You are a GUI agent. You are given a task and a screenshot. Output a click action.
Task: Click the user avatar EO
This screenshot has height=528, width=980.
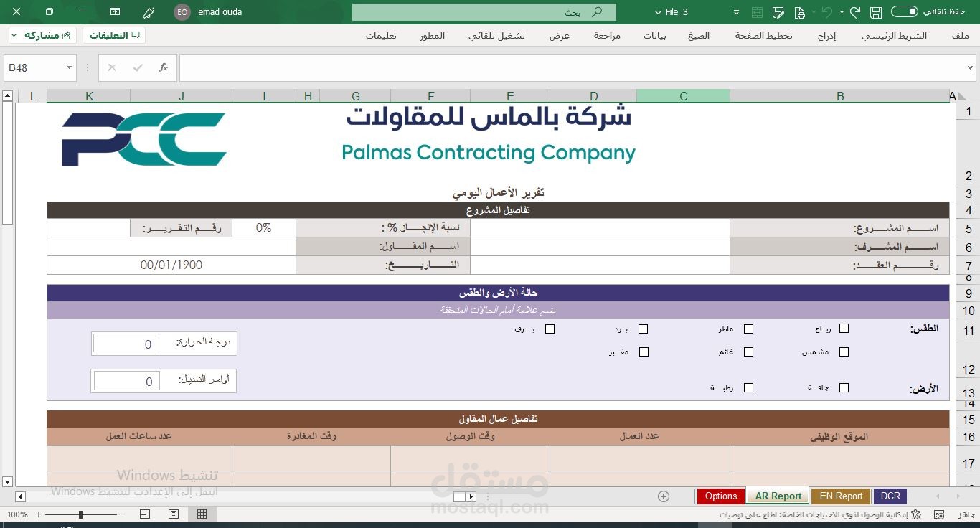182,12
